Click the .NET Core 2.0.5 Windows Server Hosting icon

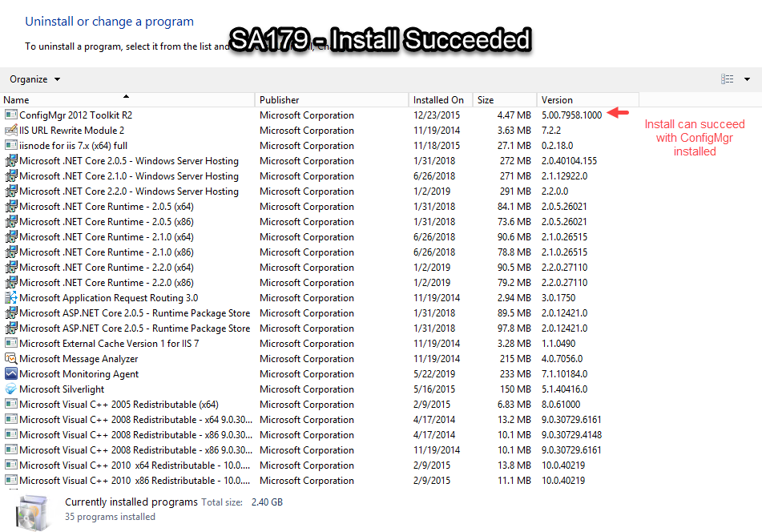(9, 160)
